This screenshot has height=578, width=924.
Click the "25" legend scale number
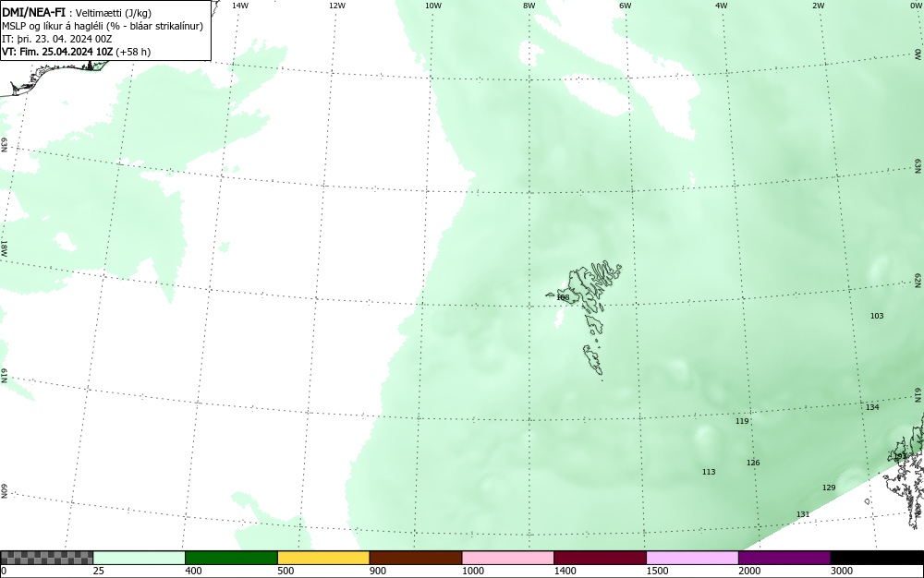(x=100, y=571)
